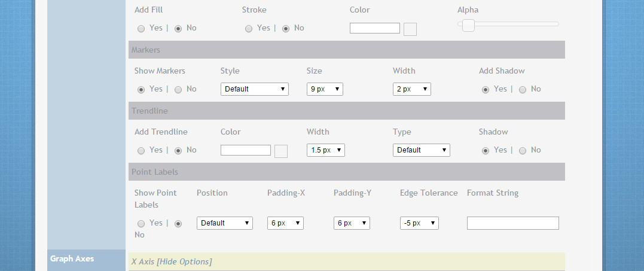The height and width of the screenshot is (271, 644).
Task: Select No for Show Markers
Action: tap(178, 89)
